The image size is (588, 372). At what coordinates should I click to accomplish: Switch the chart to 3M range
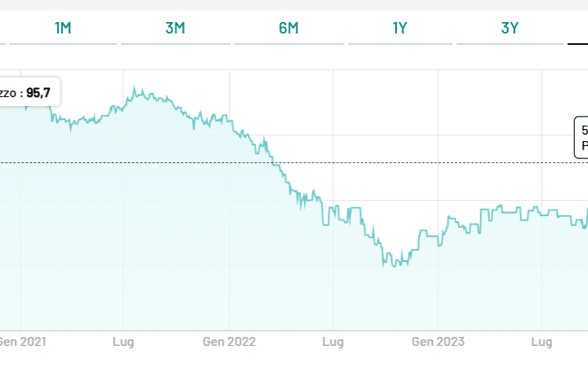175,29
